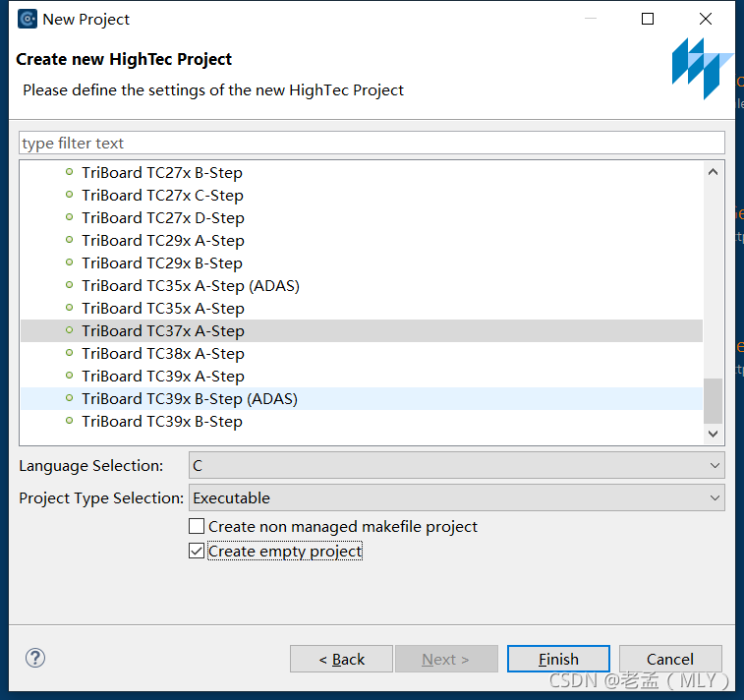
Task: Click the New Project application icon in title bar
Action: [28, 19]
